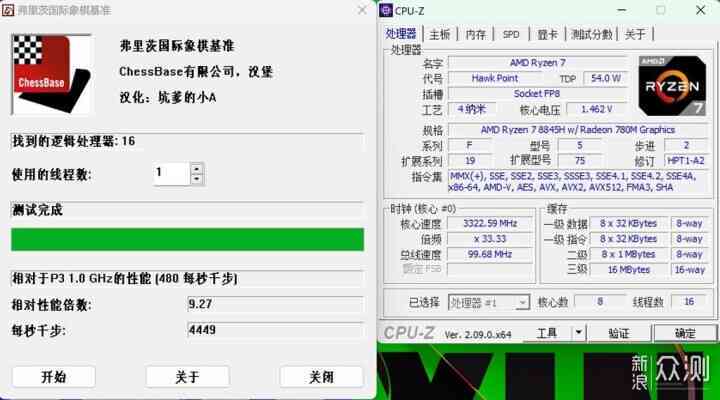Click the 验证 validate button
This screenshot has height=400, width=720.
pos(618,333)
